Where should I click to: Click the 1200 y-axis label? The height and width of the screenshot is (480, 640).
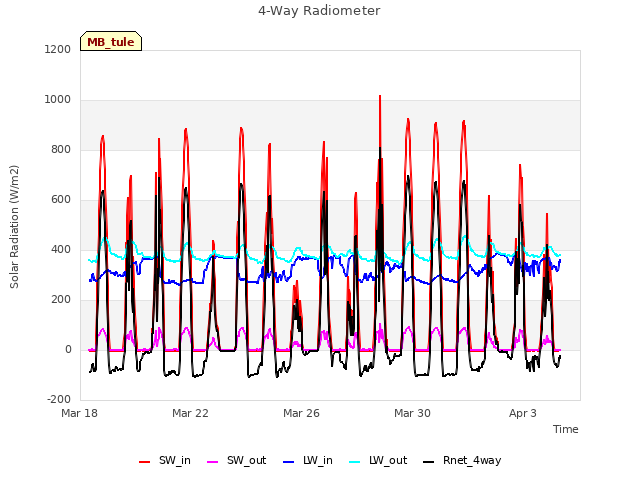pos(58,49)
